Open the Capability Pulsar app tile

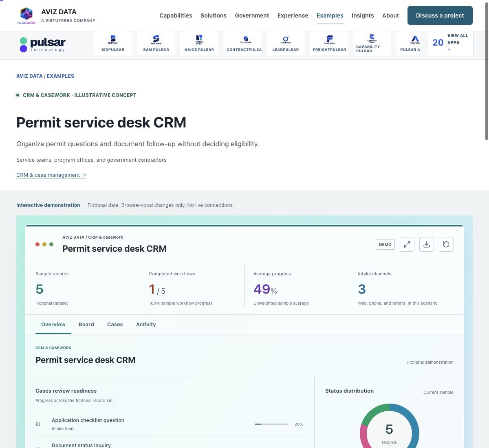coord(372,44)
